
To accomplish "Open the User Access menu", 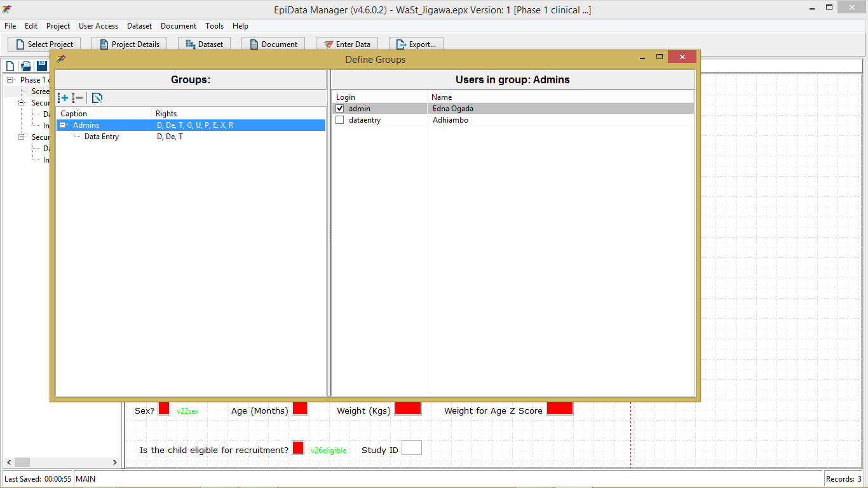I will (x=98, y=26).
